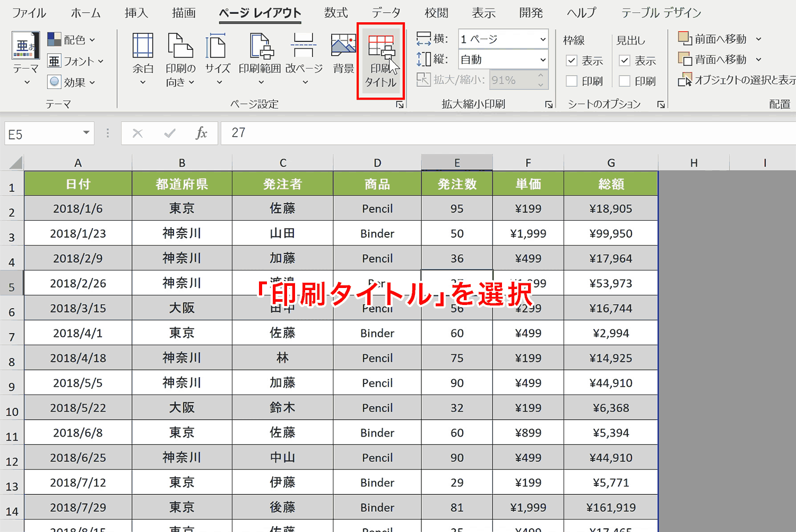Click cell containing 後藤
This screenshot has height=532, width=796.
click(283, 508)
